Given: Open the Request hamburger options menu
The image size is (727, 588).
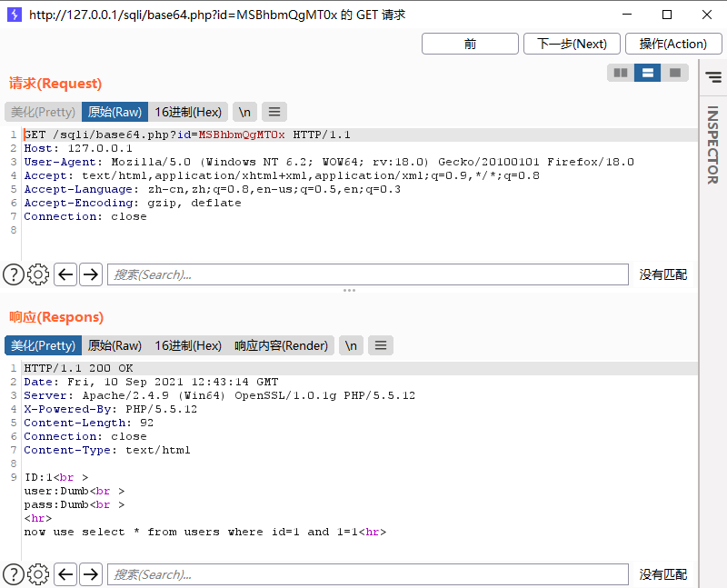Looking at the screenshot, I should click(274, 112).
